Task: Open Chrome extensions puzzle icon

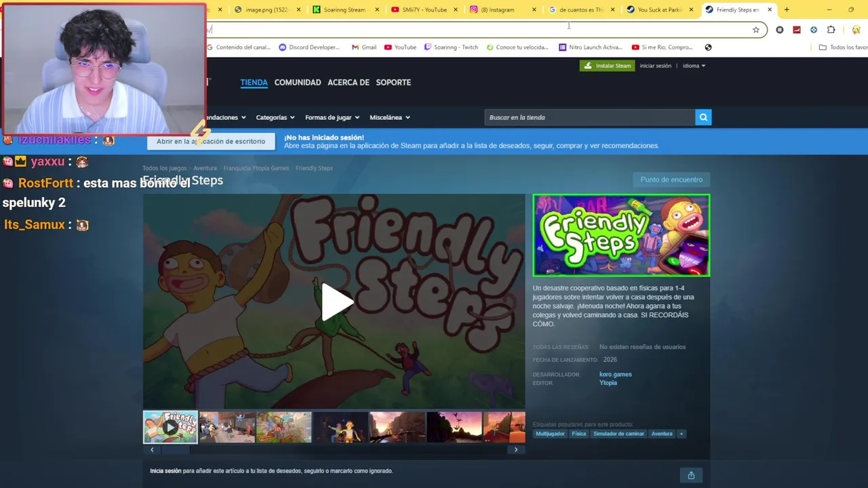Action: point(831,30)
